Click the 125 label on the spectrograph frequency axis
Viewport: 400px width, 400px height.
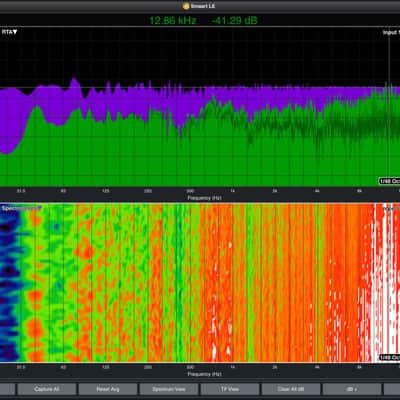point(105,367)
